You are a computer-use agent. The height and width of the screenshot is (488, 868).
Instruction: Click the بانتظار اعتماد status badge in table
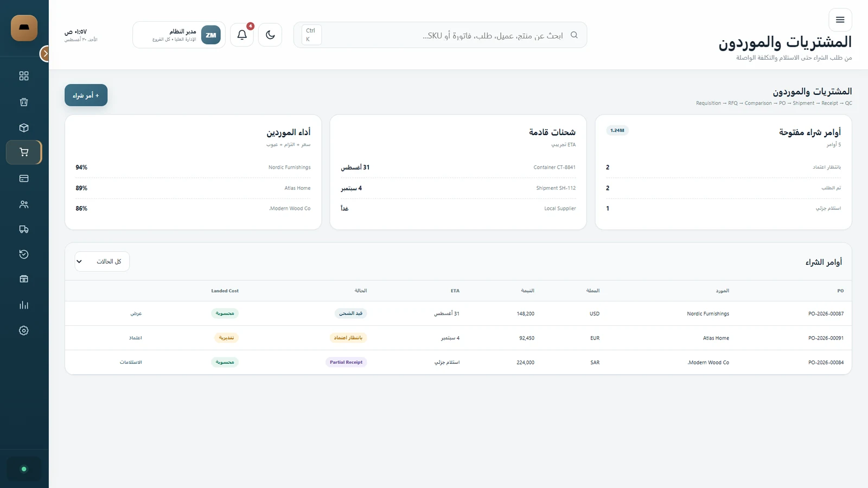(x=348, y=338)
